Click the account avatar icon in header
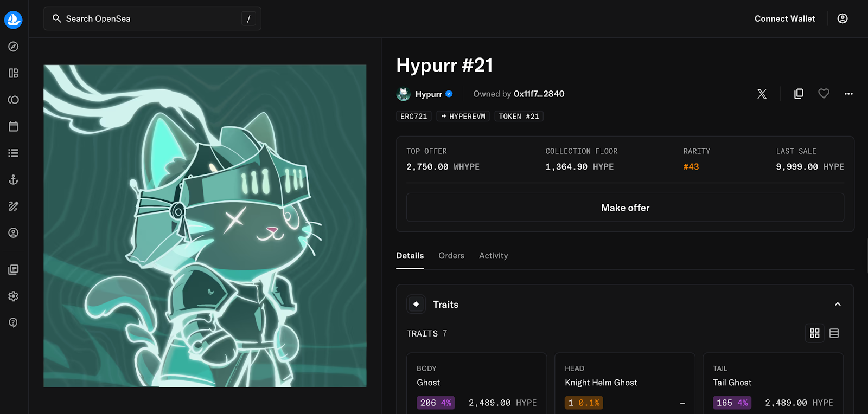 click(x=843, y=18)
